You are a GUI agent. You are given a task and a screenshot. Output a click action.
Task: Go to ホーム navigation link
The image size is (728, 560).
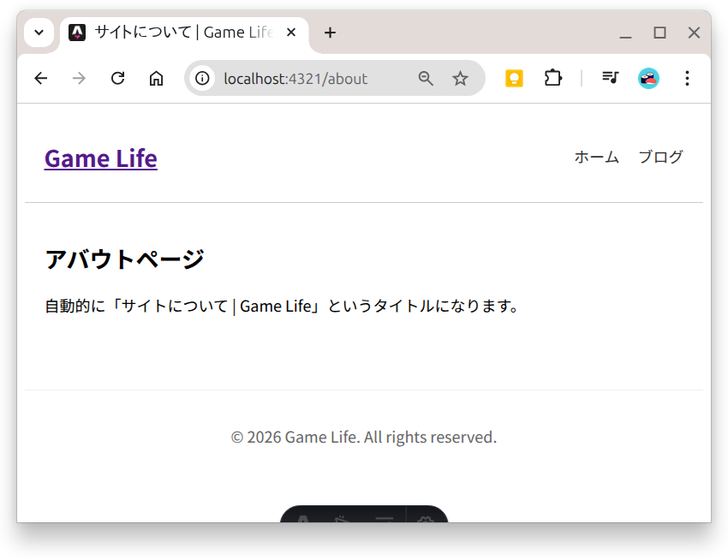pyautogui.click(x=596, y=157)
